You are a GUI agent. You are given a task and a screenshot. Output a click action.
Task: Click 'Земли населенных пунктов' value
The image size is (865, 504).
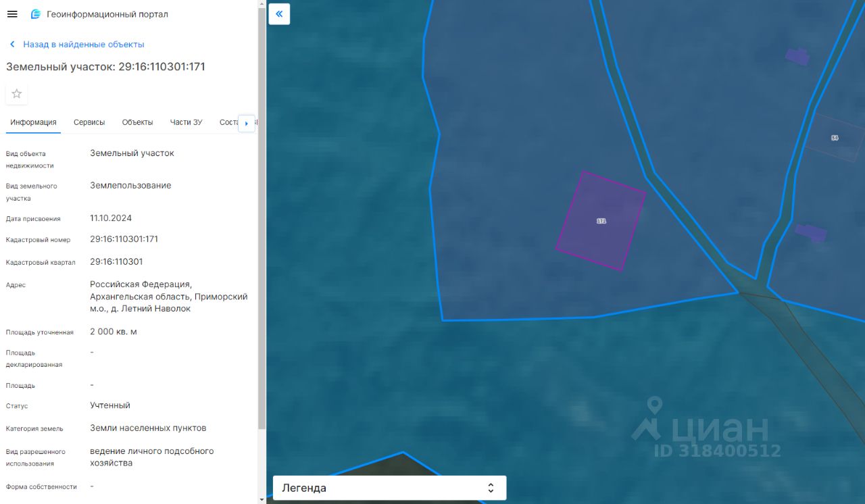(148, 428)
